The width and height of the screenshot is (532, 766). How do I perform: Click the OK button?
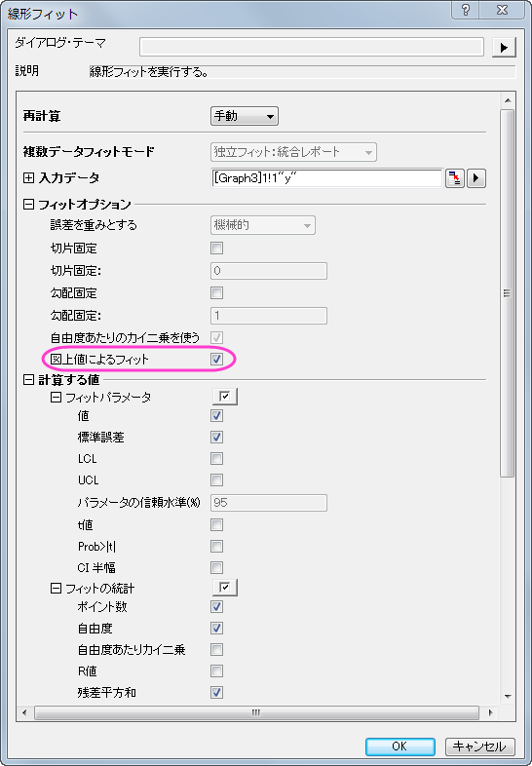click(x=400, y=746)
